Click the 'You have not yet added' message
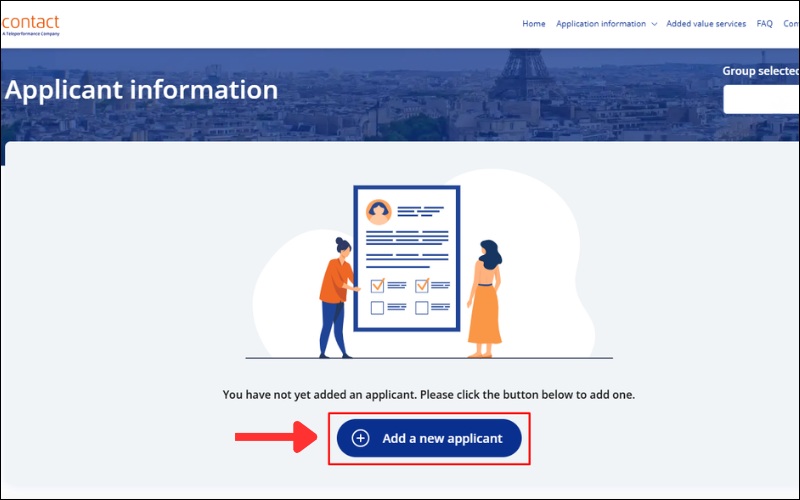Image resolution: width=800 pixels, height=500 pixels. [x=428, y=395]
